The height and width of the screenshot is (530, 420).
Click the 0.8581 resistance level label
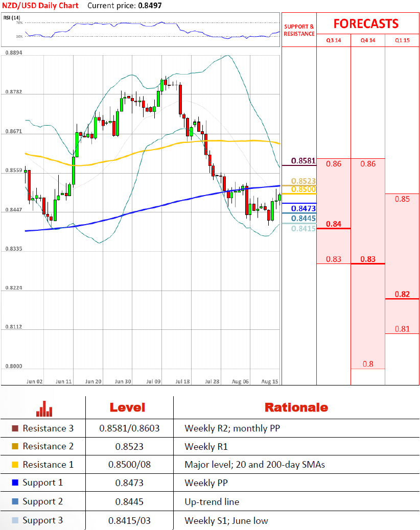point(304,160)
